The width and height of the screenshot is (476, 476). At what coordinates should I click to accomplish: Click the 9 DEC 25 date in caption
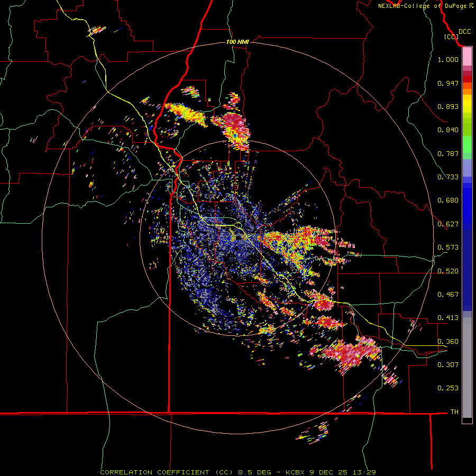(x=329, y=472)
